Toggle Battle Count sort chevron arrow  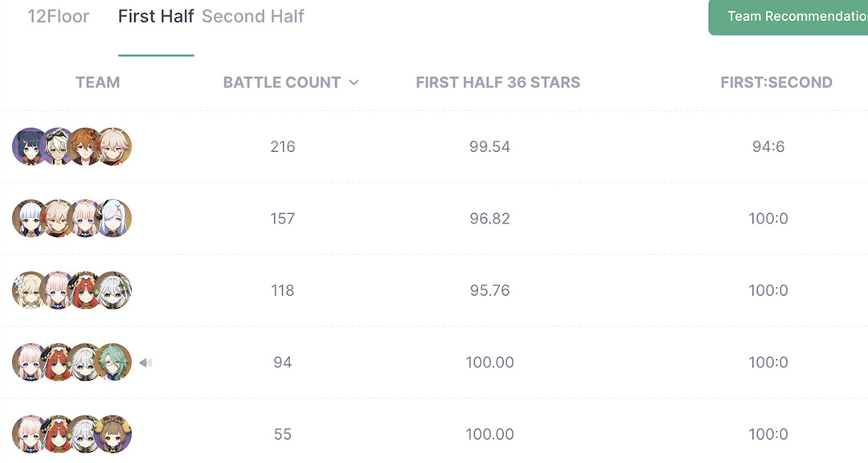click(354, 83)
